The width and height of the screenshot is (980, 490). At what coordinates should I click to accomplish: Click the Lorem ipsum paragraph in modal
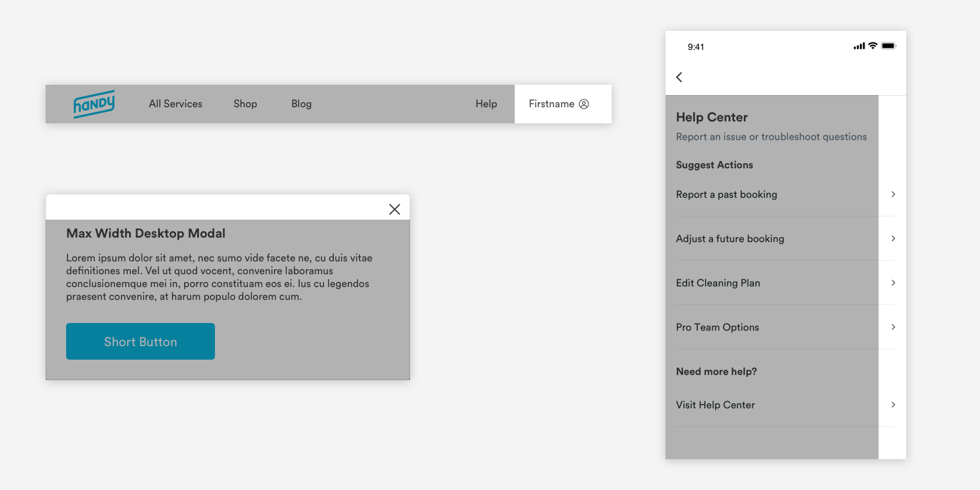point(219,277)
